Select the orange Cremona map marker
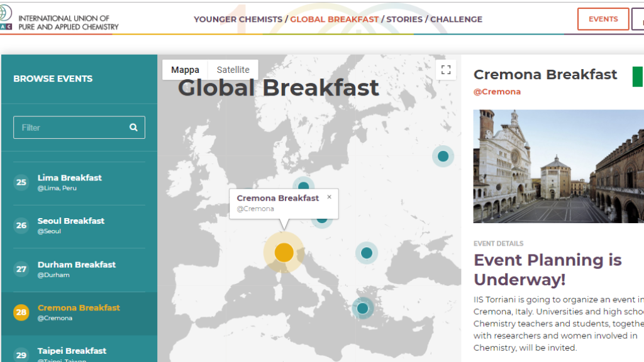 (284, 252)
